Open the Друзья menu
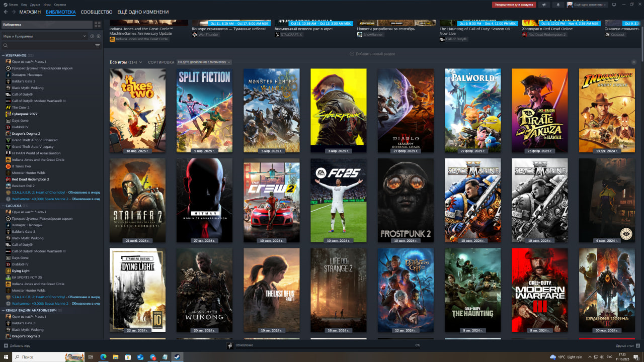This screenshot has width=644, height=362. point(35,5)
